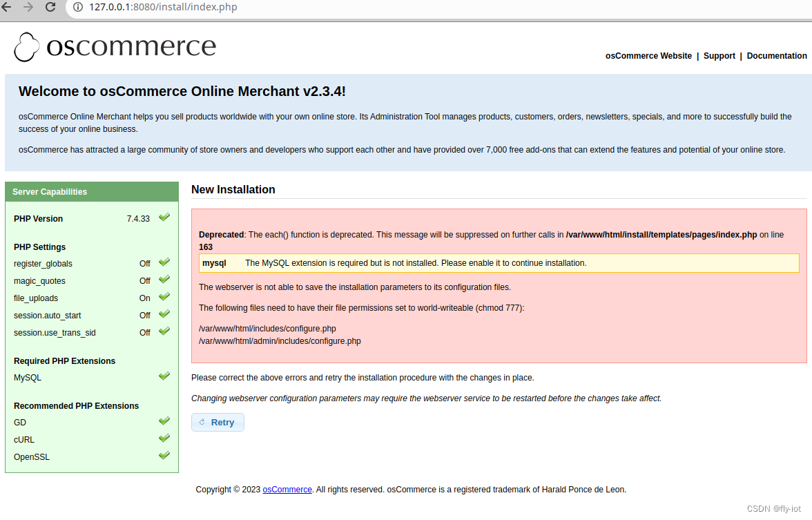Click the /var/www/html/includes/configure.php path
This screenshot has width=812, height=520.
click(x=267, y=329)
